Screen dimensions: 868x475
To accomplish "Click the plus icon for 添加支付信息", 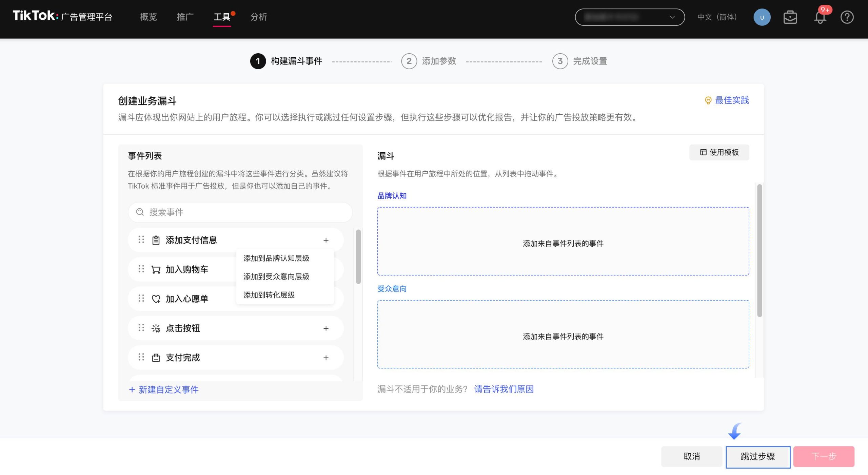I will pyautogui.click(x=326, y=240).
